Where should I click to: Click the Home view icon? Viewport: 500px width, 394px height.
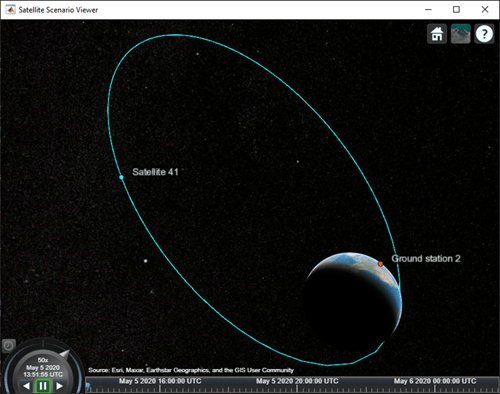click(x=437, y=34)
